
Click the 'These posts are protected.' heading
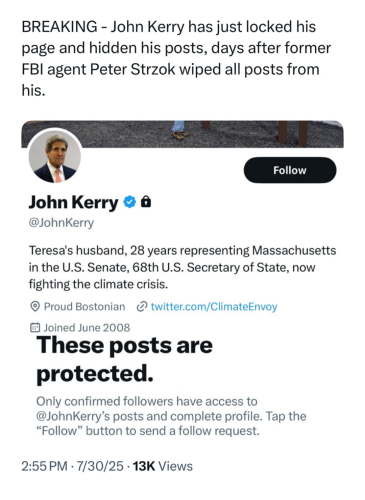click(124, 359)
